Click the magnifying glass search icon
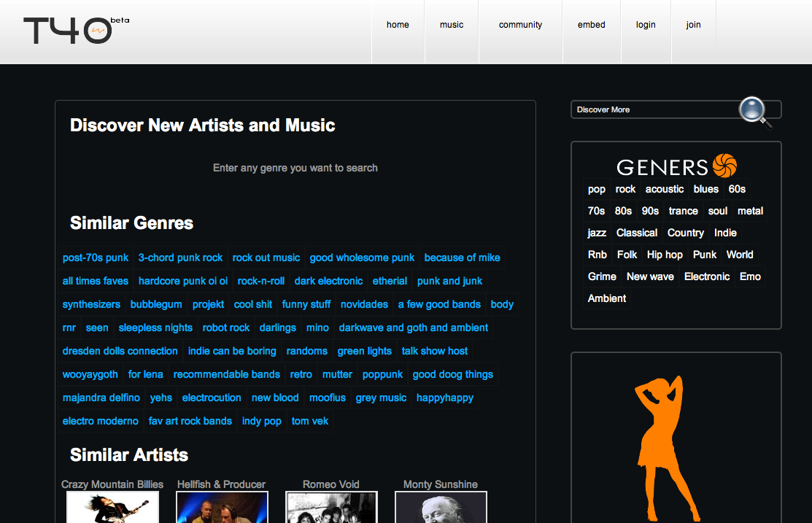 pos(755,112)
